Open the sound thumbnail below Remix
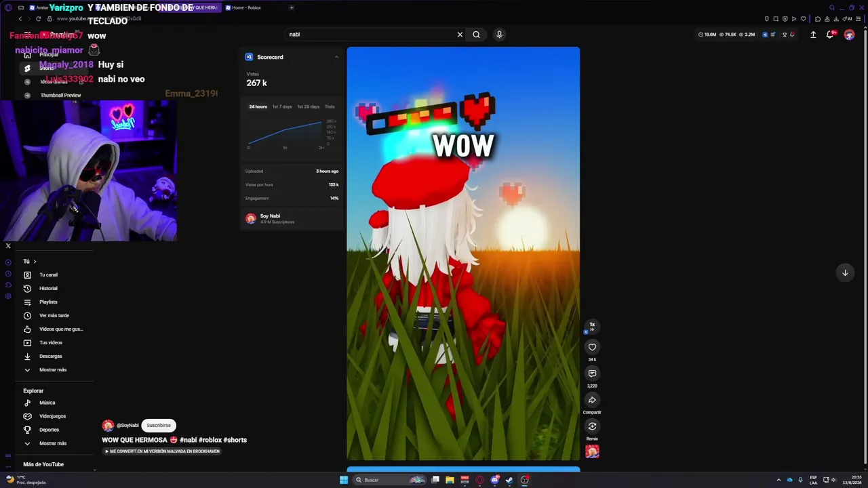868x488 pixels. pyautogui.click(x=592, y=451)
